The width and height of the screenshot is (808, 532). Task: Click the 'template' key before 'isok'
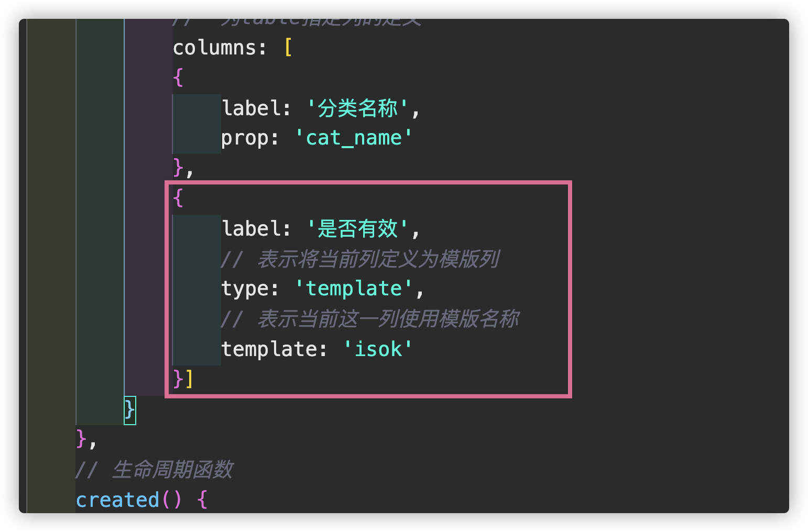point(268,349)
